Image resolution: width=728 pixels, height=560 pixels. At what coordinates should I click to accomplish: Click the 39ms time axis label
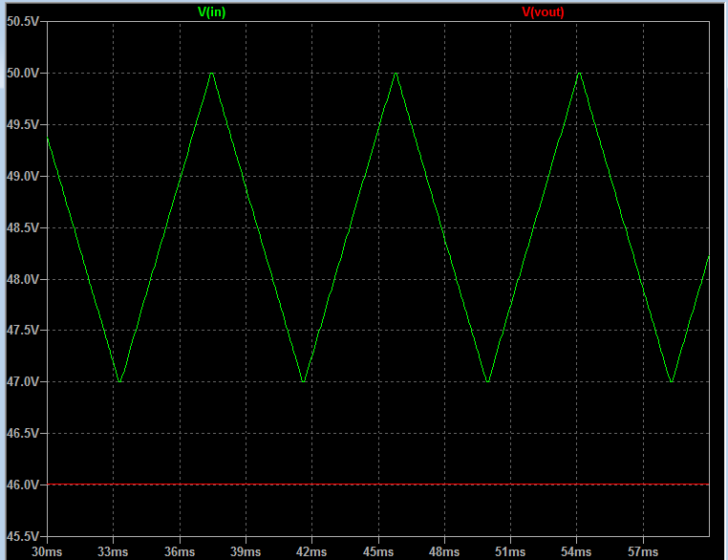[246, 551]
